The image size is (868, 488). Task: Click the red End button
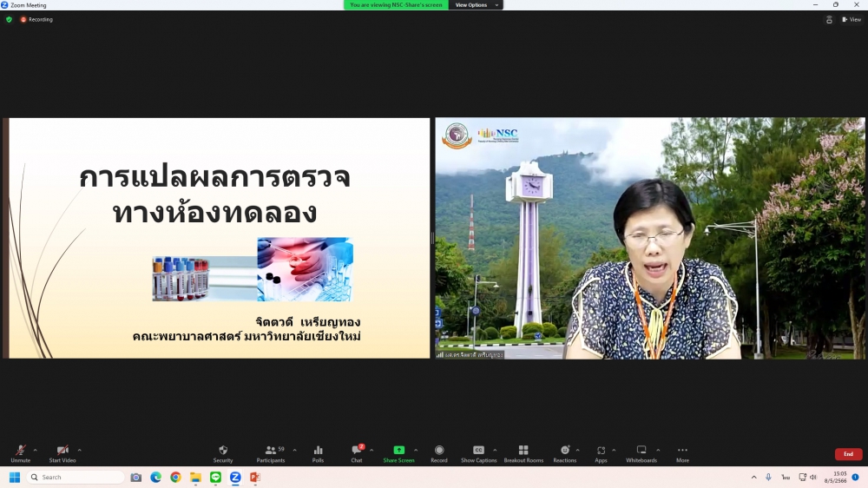(848, 454)
